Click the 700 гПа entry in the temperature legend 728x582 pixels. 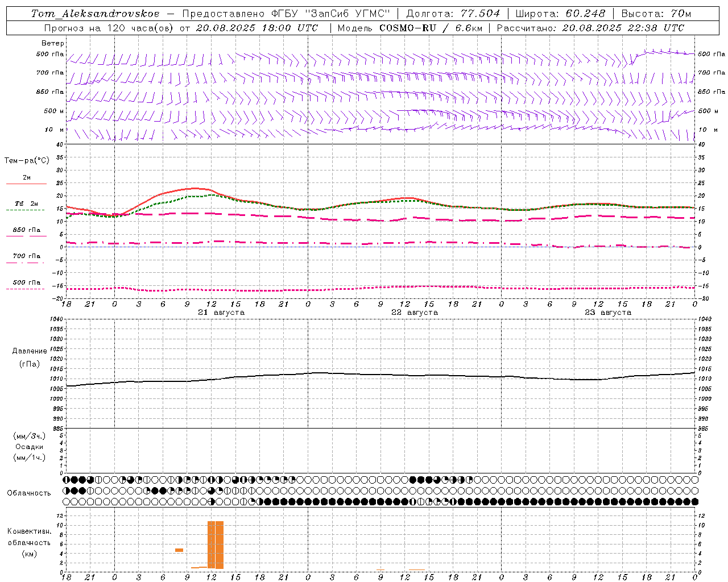click(27, 256)
